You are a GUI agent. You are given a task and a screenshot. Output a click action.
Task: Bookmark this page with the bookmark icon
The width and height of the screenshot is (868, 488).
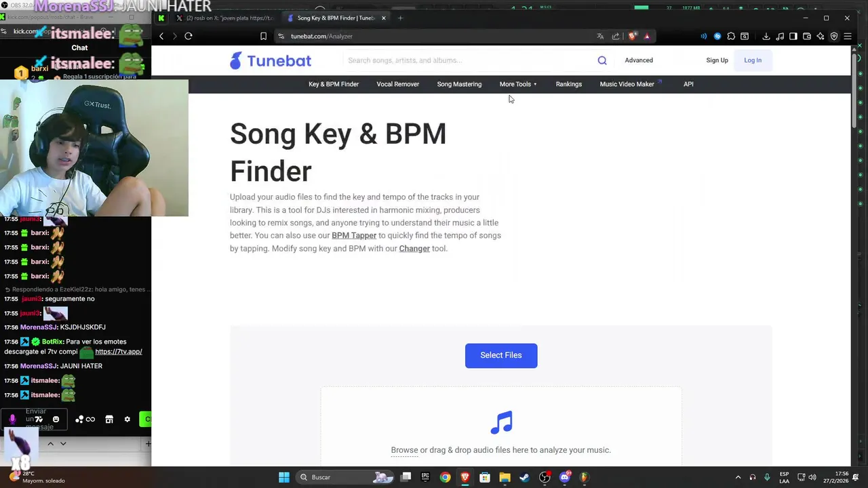click(263, 36)
